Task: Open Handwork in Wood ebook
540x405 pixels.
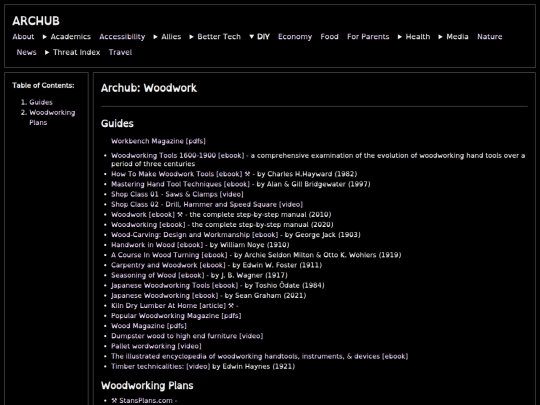Action: coord(157,245)
